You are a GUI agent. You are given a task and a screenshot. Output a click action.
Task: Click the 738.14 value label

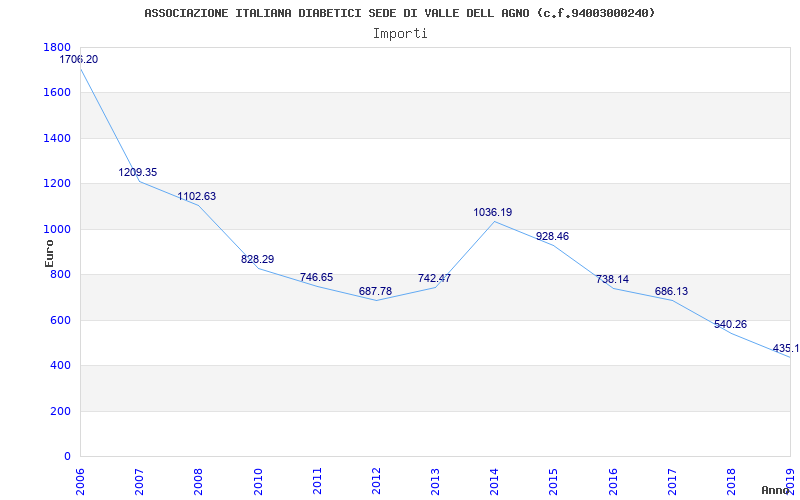tap(612, 279)
